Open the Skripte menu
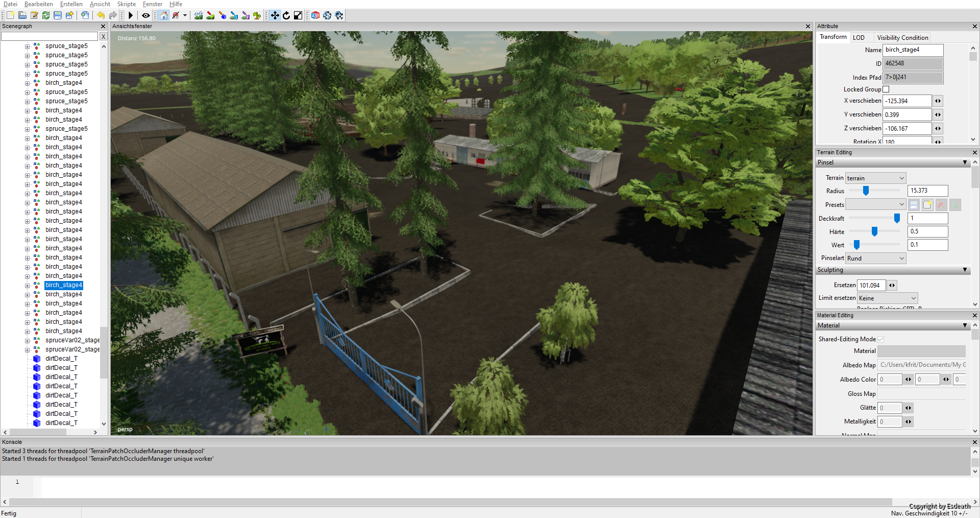Screen dimensions: 980x518 pyautogui.click(x=126, y=4)
